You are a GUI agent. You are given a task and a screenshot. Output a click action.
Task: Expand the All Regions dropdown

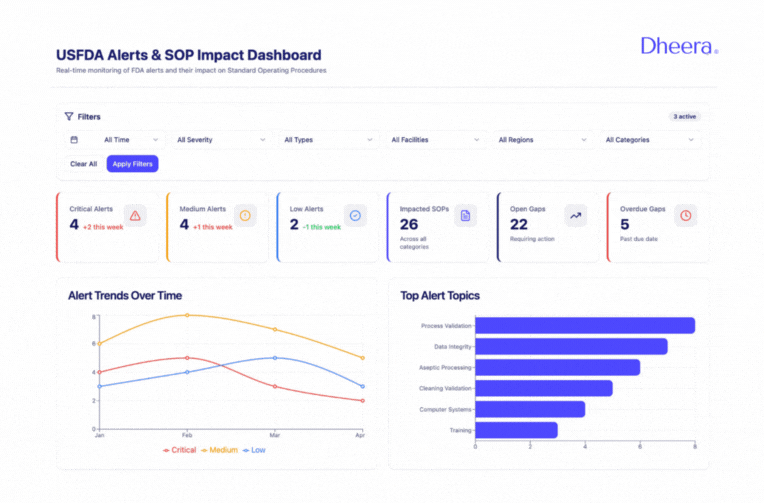[x=541, y=140]
